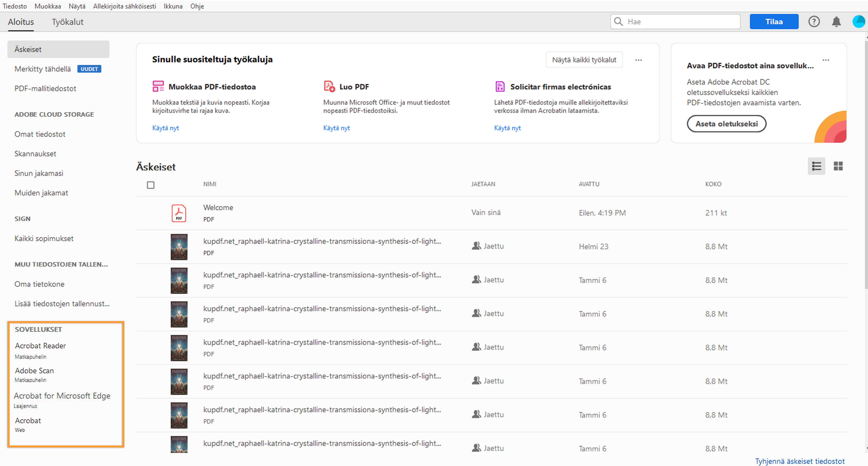Open the Tiedosto menu
The image size is (868, 466).
[x=14, y=6]
